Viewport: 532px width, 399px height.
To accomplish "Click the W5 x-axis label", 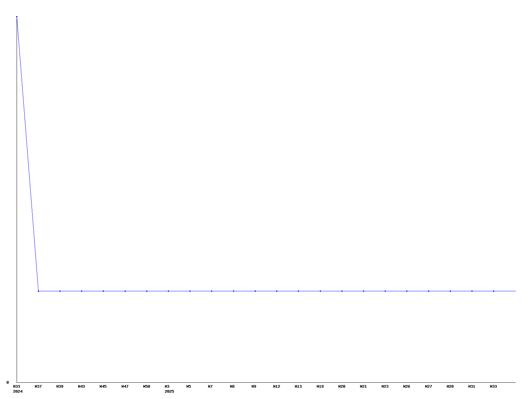I will coord(189,386).
